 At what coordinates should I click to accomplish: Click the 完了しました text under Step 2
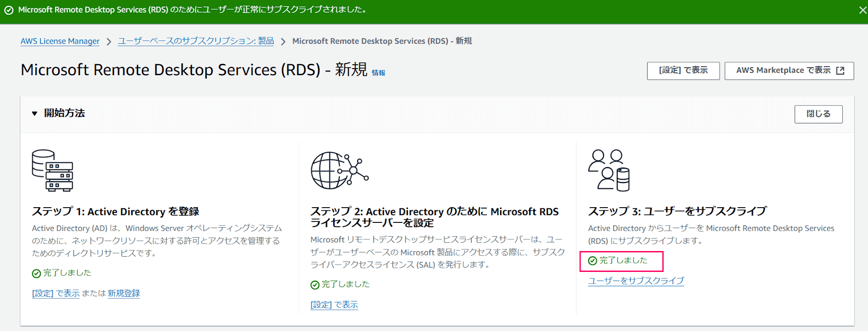pyautogui.click(x=345, y=284)
